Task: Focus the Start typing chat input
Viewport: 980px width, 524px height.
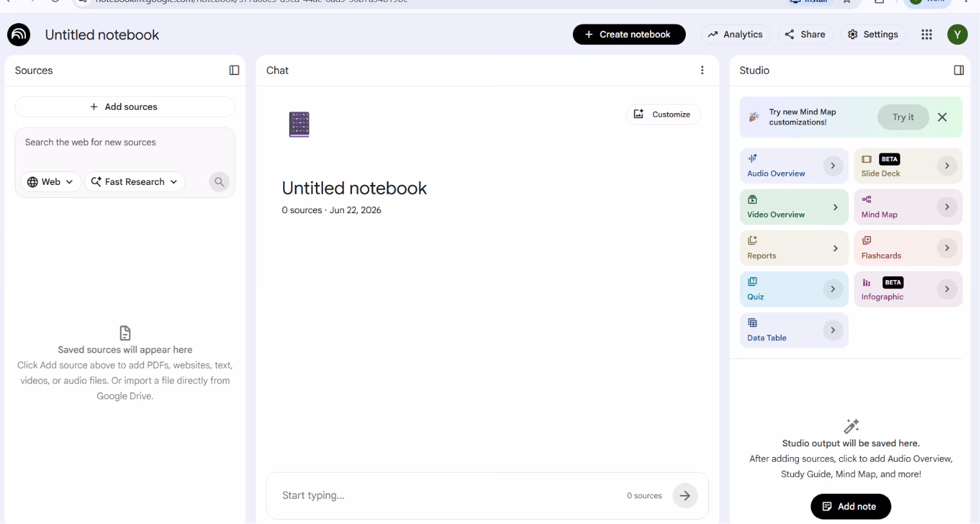Action: coord(450,496)
